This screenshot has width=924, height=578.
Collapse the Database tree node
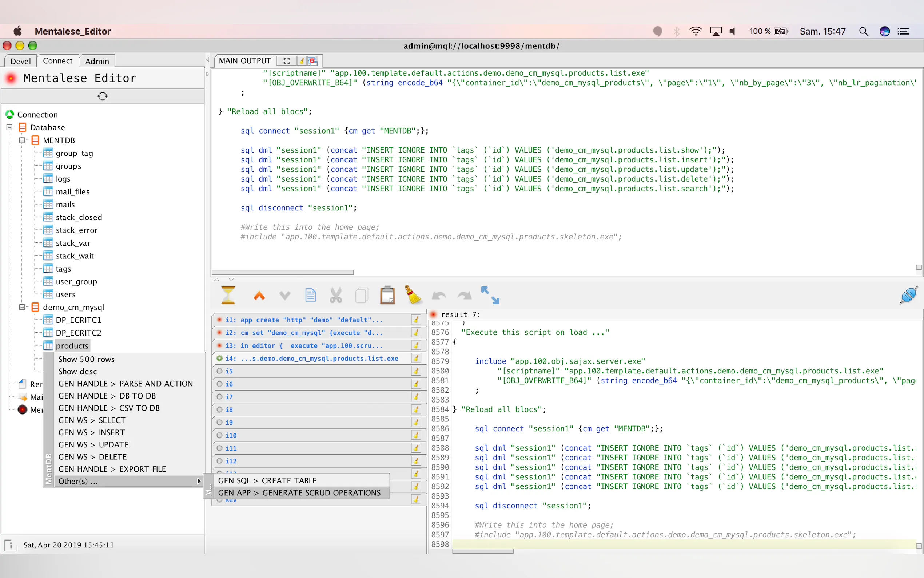click(9, 127)
